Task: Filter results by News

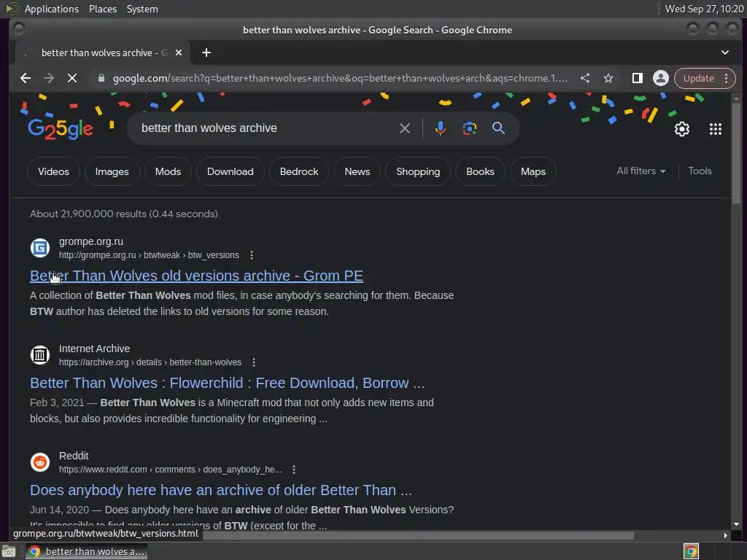Action: [357, 171]
